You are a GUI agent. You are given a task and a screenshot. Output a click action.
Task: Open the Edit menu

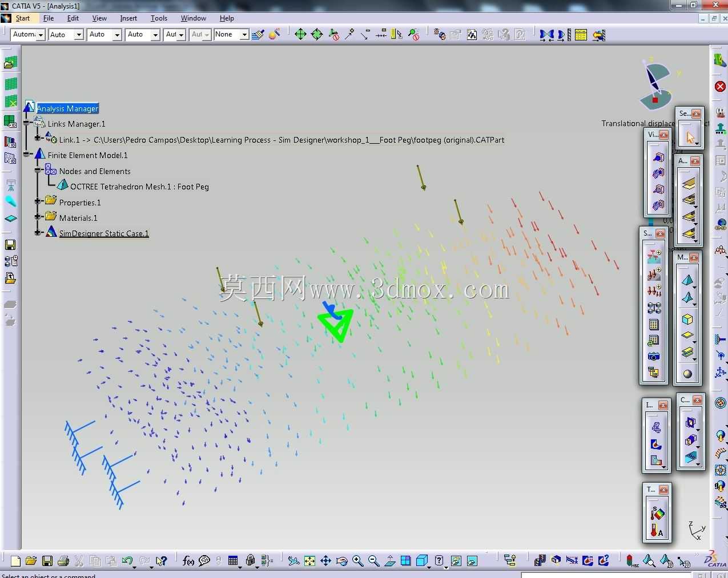pos(73,18)
